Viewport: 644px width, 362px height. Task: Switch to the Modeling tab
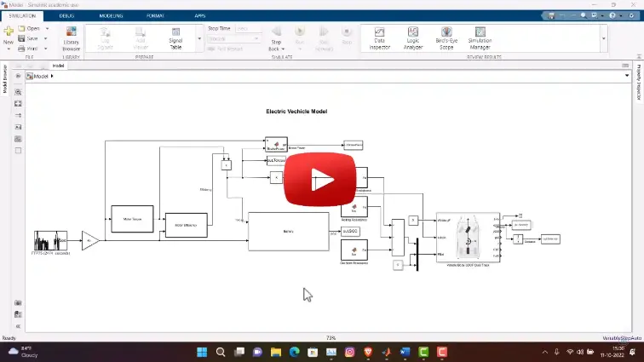[x=111, y=15]
